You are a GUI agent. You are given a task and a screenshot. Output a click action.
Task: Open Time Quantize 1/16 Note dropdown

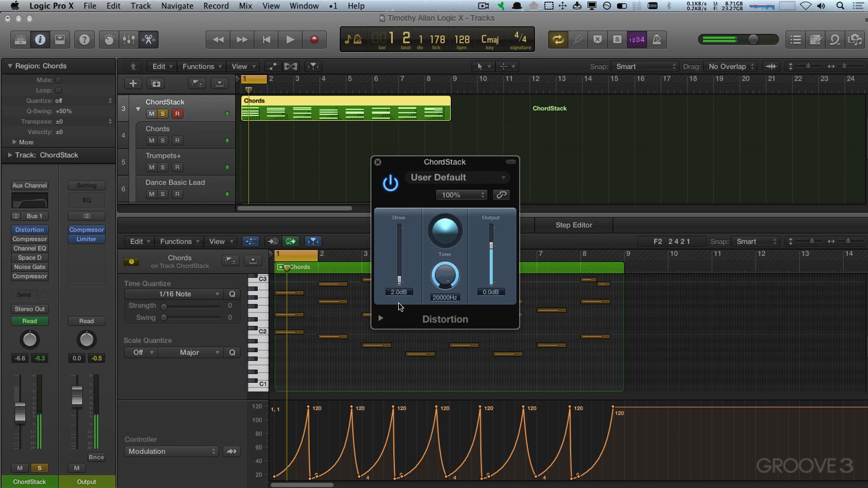click(174, 294)
